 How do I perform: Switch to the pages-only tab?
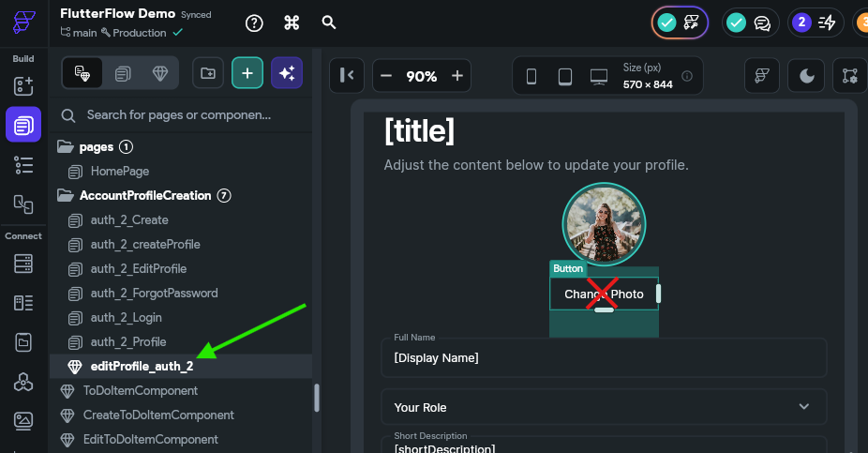[x=123, y=73]
